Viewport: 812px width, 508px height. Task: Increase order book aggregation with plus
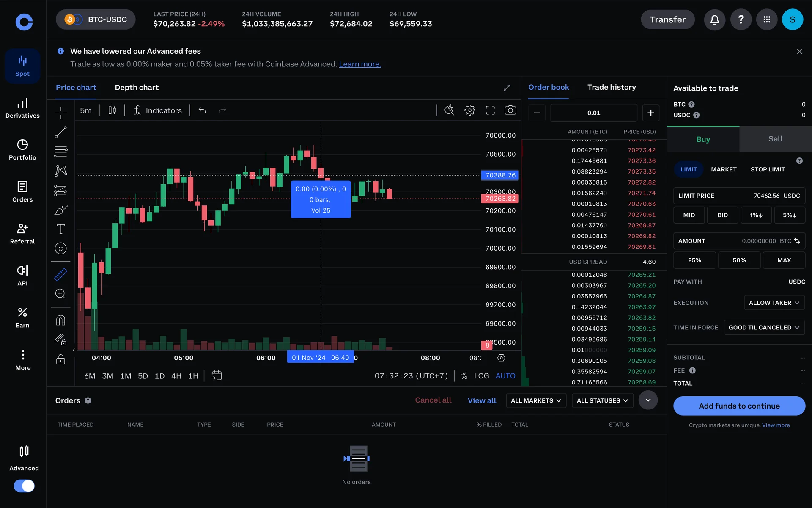(650, 113)
